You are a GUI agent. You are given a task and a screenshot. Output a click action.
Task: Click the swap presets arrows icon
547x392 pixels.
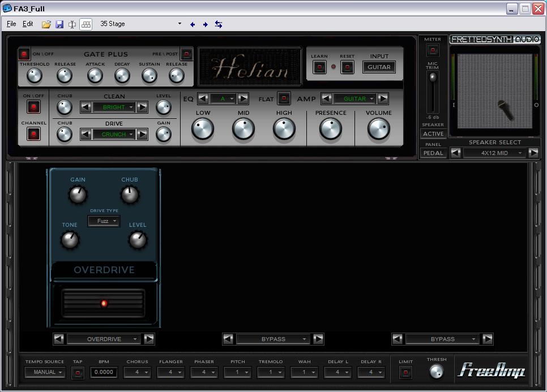pos(219,24)
